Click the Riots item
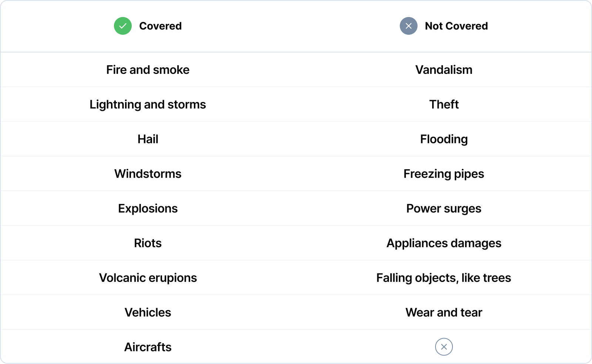592x364 pixels. coord(148,243)
